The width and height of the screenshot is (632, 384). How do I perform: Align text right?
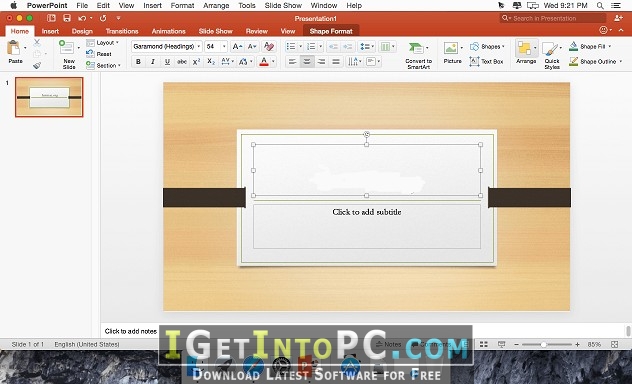click(x=321, y=62)
